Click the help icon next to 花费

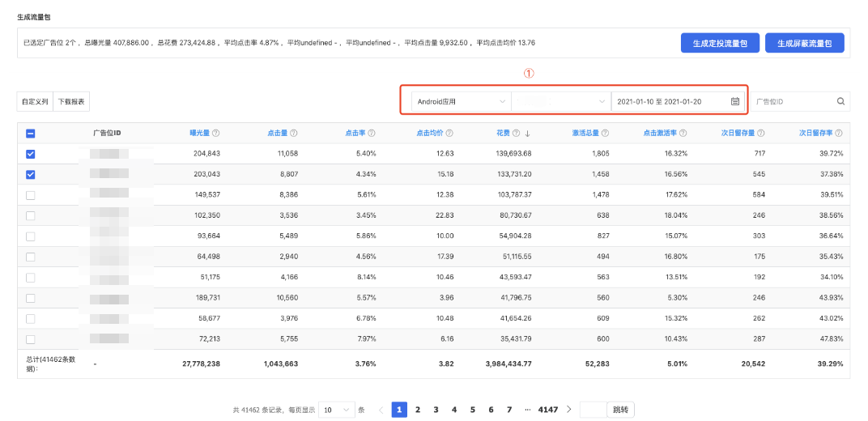(x=516, y=134)
